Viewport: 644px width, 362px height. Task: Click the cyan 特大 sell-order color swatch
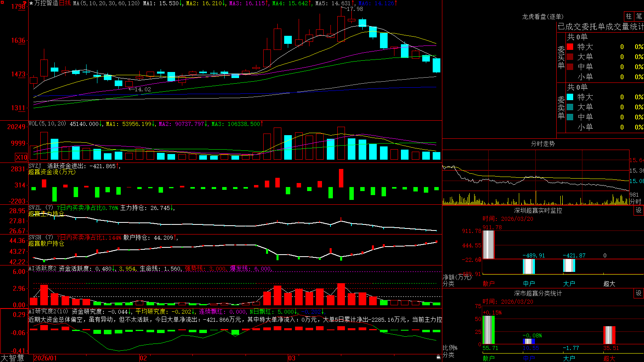570,97
